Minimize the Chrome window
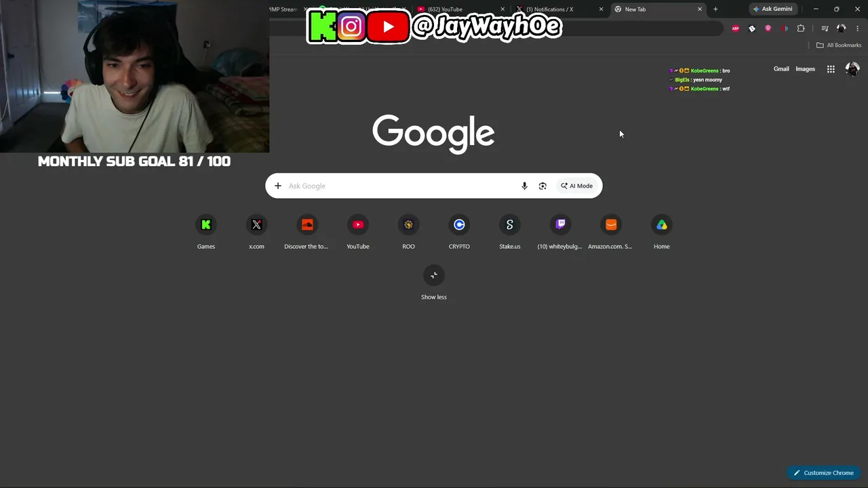This screenshot has height=488, width=868. 816,9
